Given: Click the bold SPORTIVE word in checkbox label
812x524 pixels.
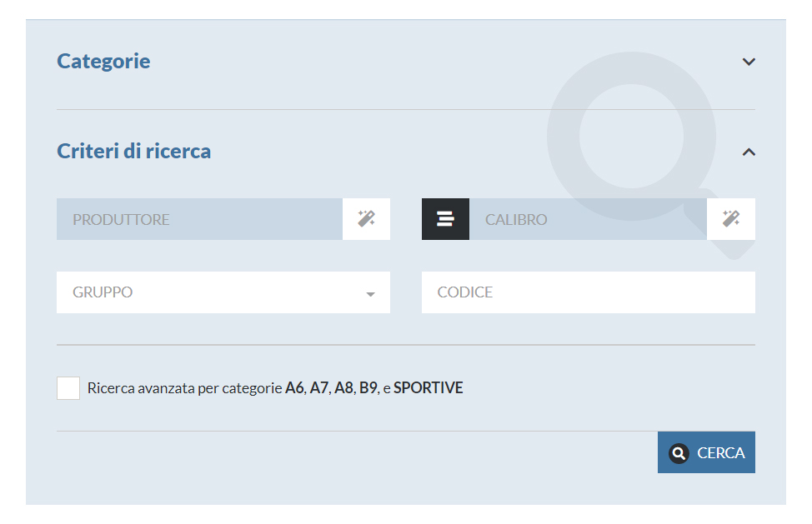Looking at the screenshot, I should [x=429, y=388].
